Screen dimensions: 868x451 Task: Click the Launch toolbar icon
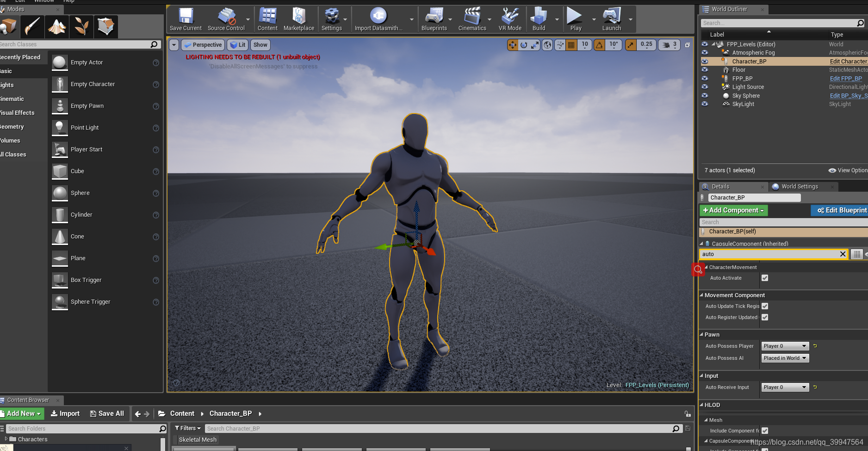point(611,19)
